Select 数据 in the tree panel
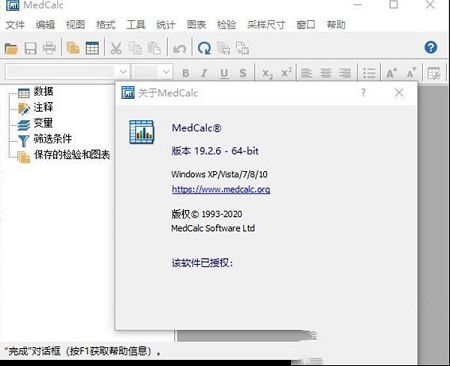The height and width of the screenshot is (366, 450). click(43, 91)
